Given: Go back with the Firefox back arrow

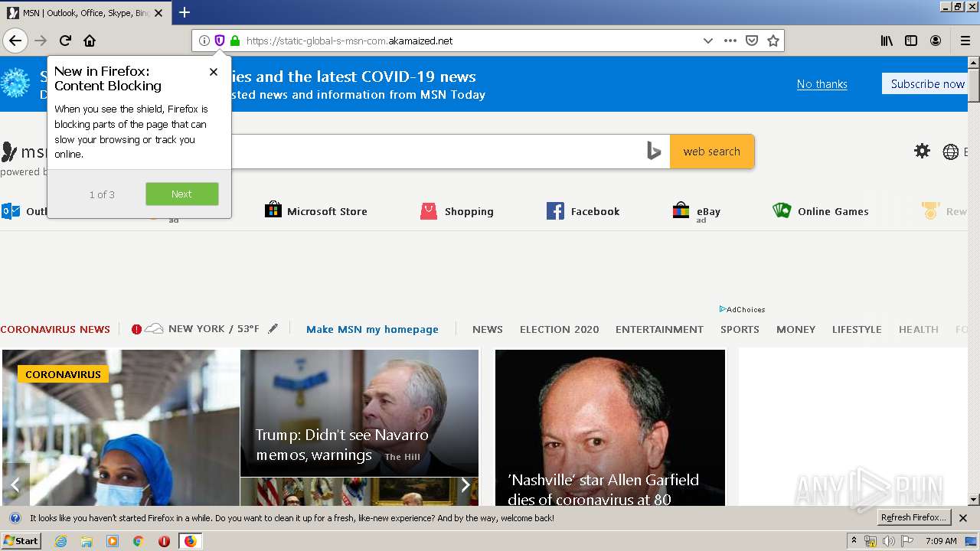Looking at the screenshot, I should coord(15,41).
